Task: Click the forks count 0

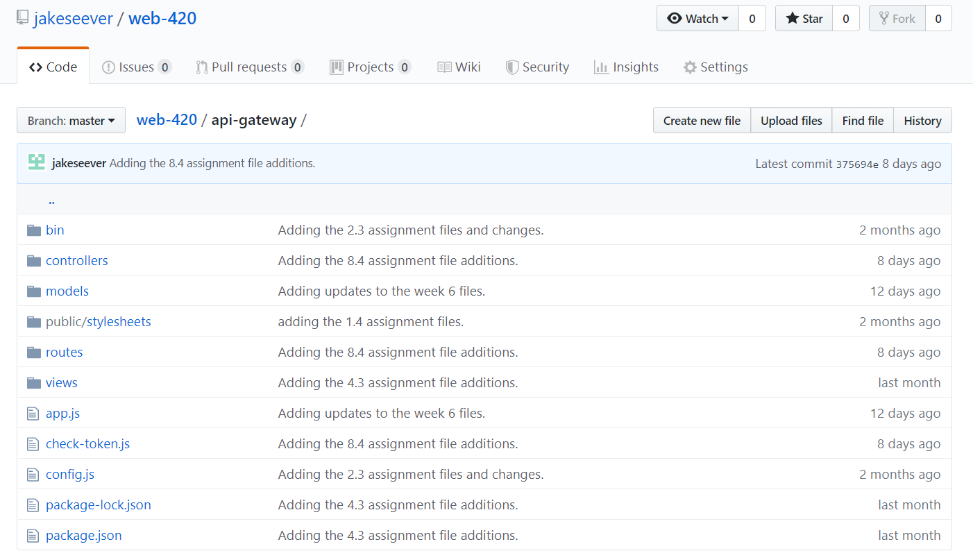Action: [938, 19]
